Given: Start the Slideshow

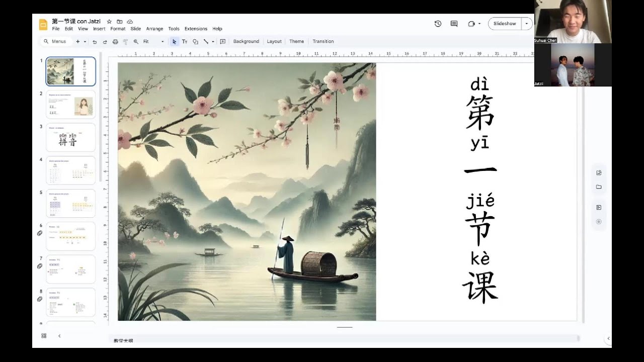Looking at the screenshot, I should (x=505, y=24).
